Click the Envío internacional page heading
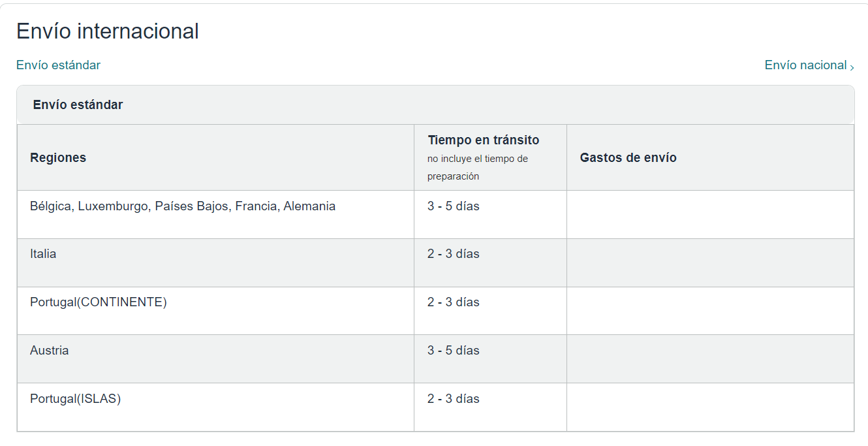The height and width of the screenshot is (446, 868). [x=108, y=31]
